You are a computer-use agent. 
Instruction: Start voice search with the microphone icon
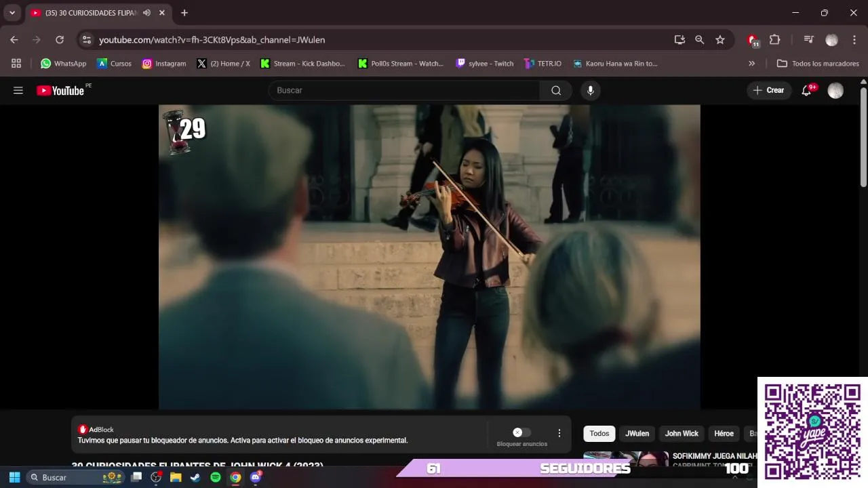(x=591, y=90)
